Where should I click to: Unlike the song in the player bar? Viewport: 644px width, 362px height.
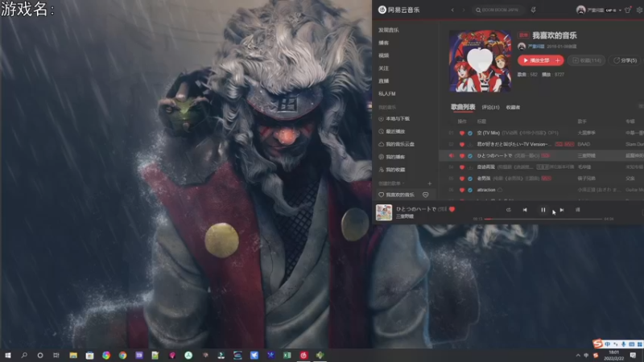click(452, 209)
